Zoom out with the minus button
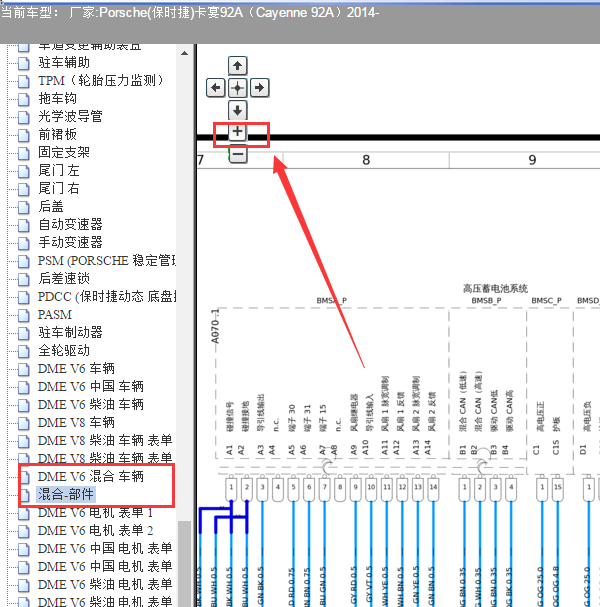The width and height of the screenshot is (600, 607). (x=238, y=154)
